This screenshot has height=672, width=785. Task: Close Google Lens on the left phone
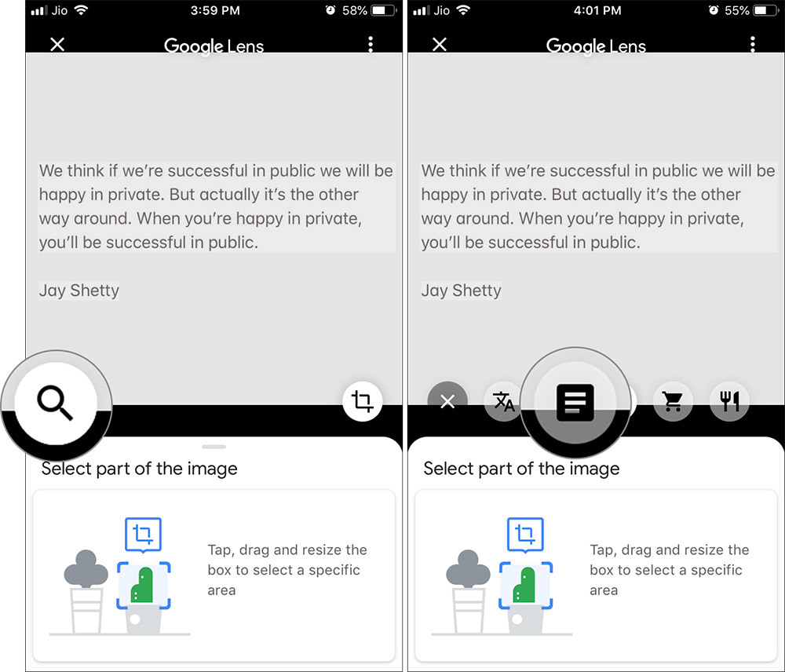57,44
